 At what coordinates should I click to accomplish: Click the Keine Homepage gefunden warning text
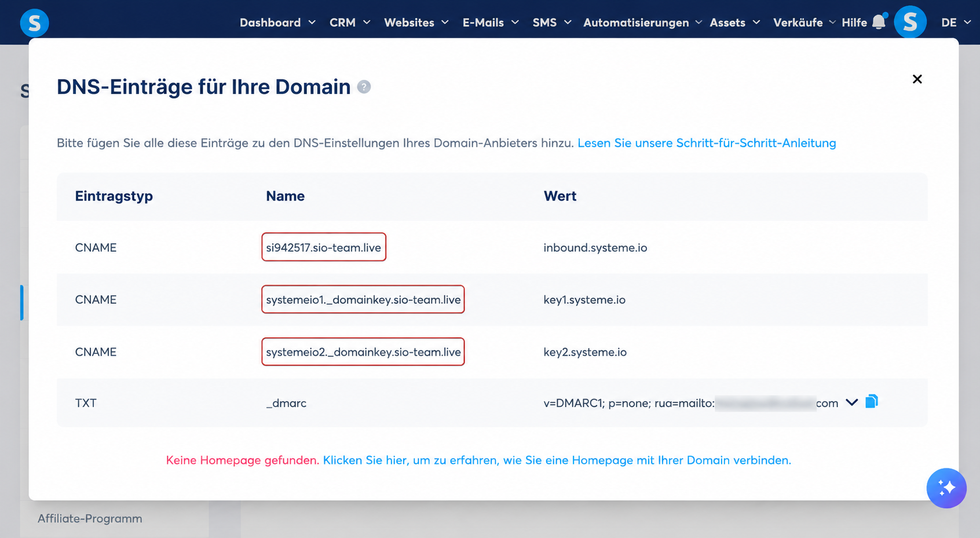[242, 460]
